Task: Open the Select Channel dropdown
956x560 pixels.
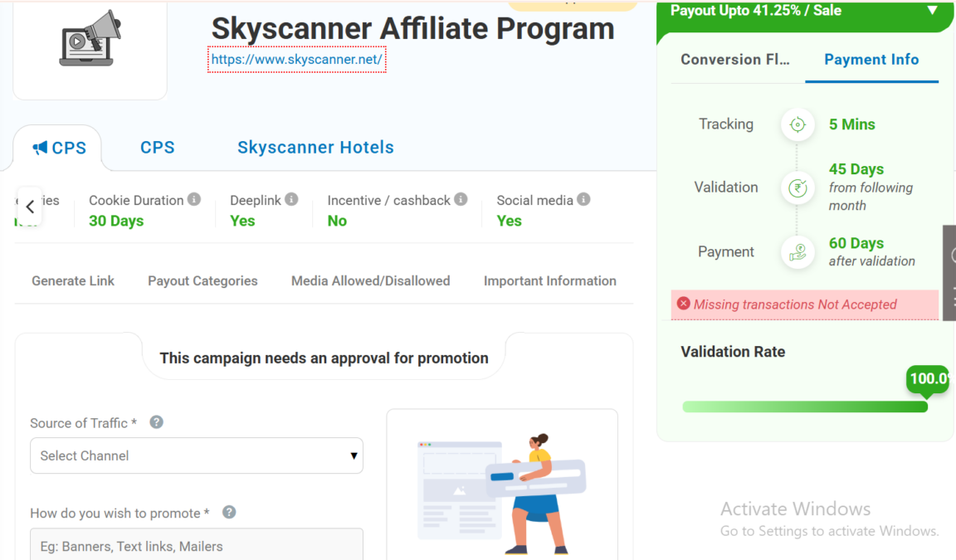Action: (197, 455)
